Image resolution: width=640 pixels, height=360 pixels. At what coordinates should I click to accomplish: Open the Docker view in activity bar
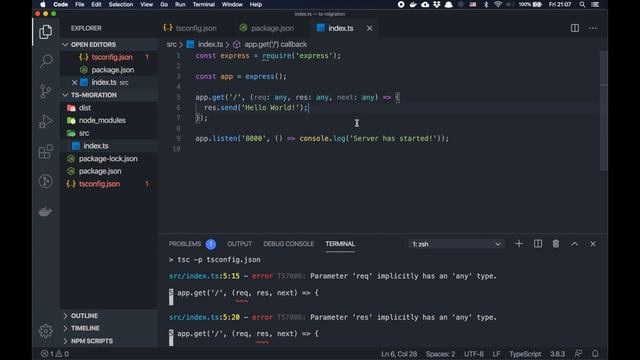click(46, 211)
